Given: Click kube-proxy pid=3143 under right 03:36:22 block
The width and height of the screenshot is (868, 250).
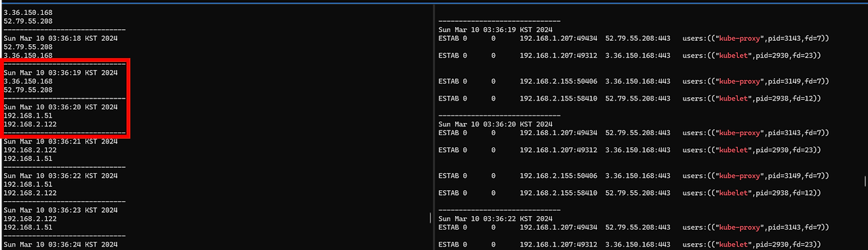Looking at the screenshot, I should tap(755, 227).
